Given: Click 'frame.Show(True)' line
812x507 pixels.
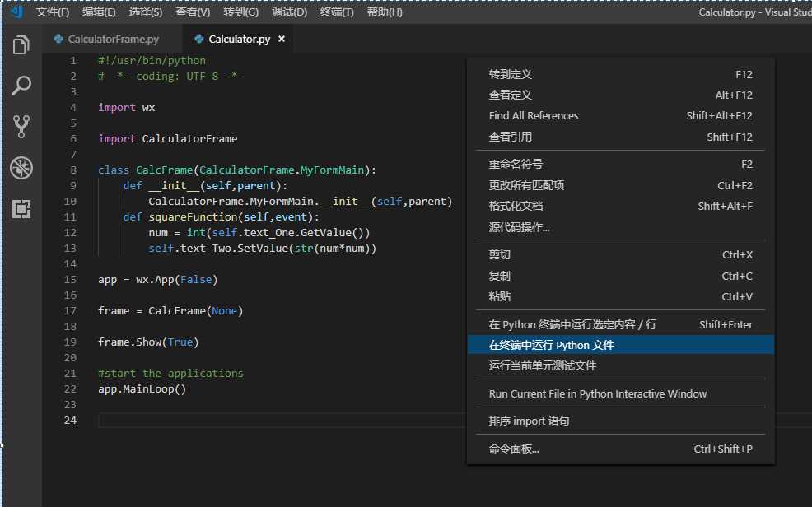Looking at the screenshot, I should pos(148,342).
